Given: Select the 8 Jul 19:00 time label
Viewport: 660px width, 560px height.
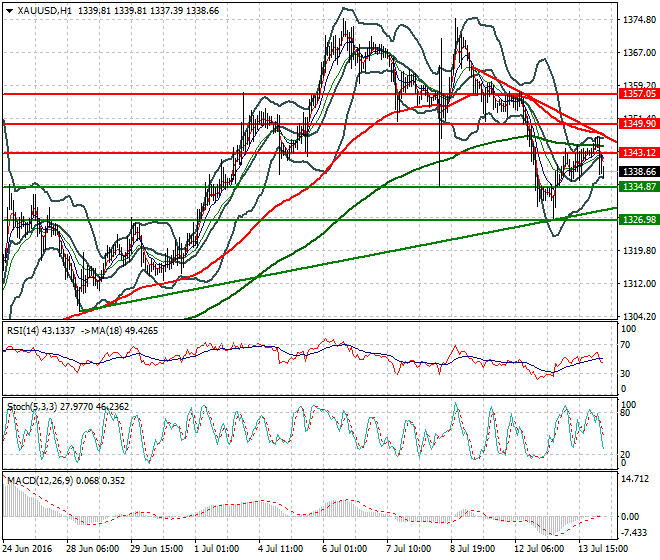Looking at the screenshot, I should pyautogui.click(x=473, y=549).
